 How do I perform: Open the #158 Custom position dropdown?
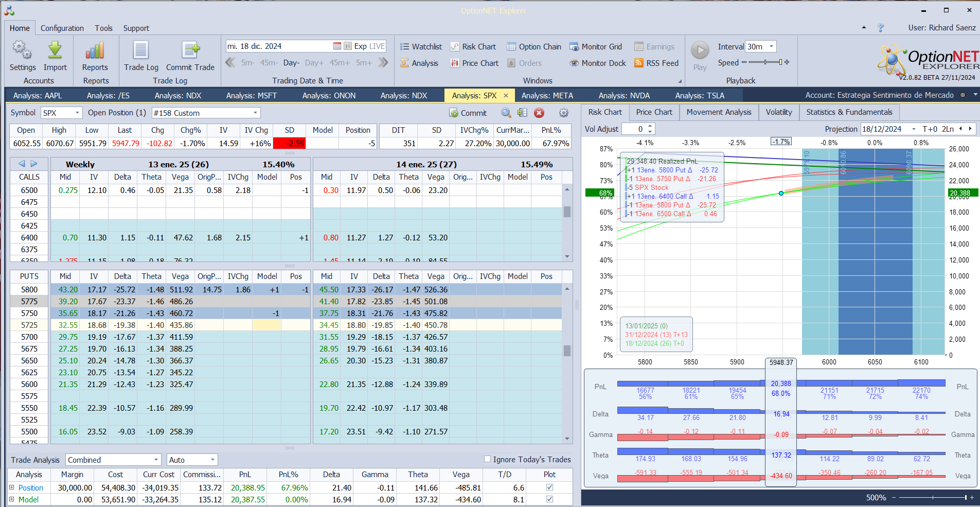point(255,113)
